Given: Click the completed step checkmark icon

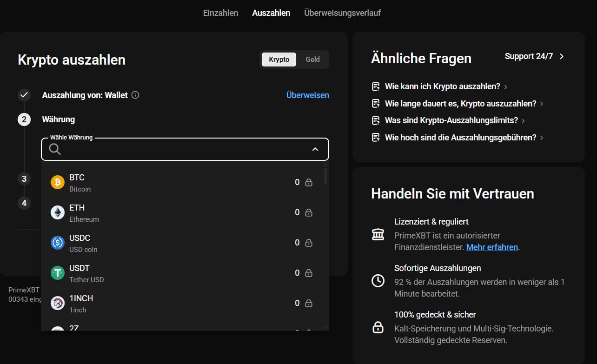Looking at the screenshot, I should (24, 95).
